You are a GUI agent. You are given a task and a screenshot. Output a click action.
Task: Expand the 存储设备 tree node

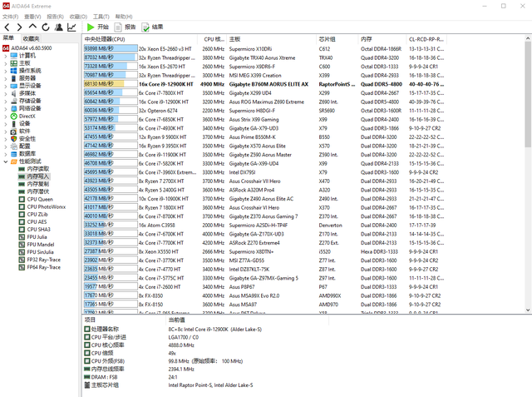pos(5,102)
